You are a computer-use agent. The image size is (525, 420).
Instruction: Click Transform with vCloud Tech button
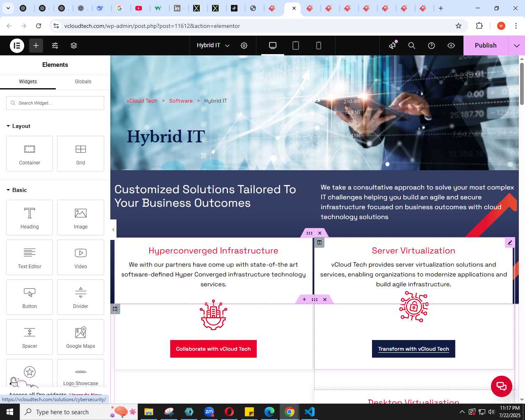pyautogui.click(x=413, y=349)
